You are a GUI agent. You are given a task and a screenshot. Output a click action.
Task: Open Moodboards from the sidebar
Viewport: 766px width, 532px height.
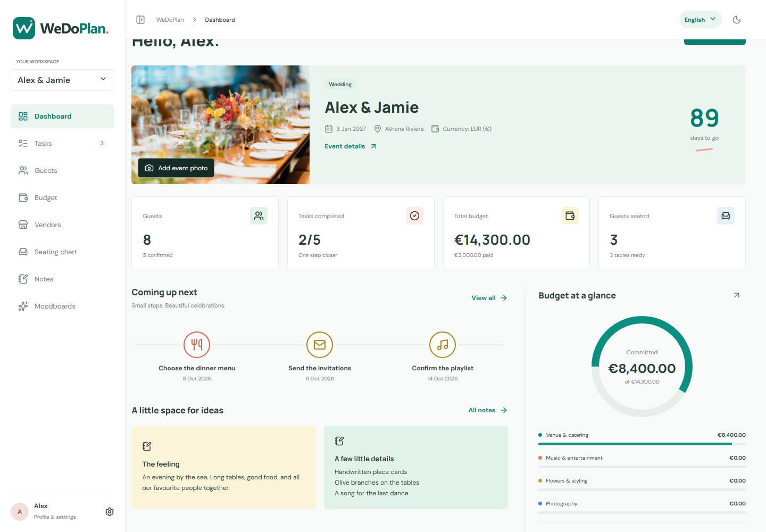[62, 306]
